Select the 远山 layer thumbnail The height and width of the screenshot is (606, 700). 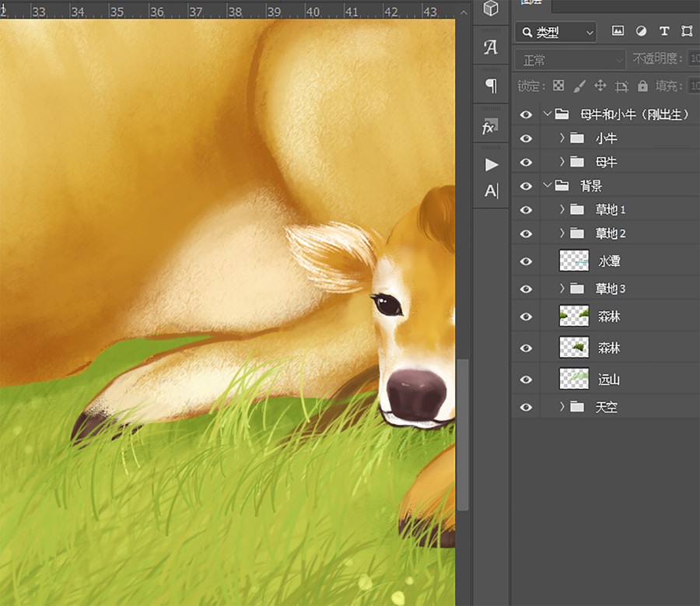[574, 379]
